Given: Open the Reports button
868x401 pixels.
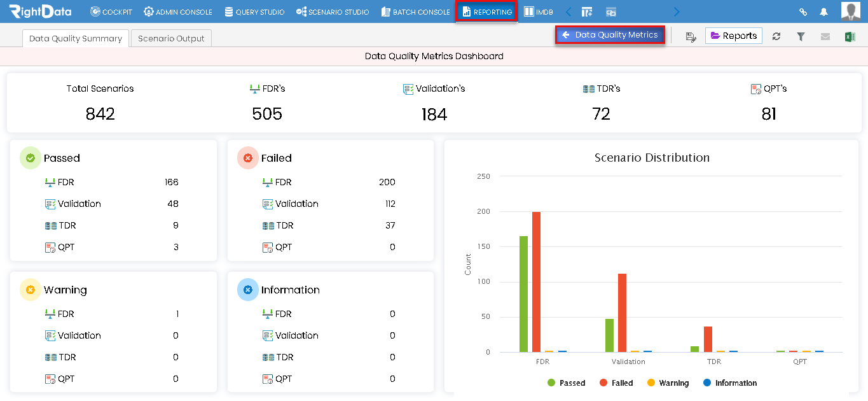Looking at the screenshot, I should point(733,36).
